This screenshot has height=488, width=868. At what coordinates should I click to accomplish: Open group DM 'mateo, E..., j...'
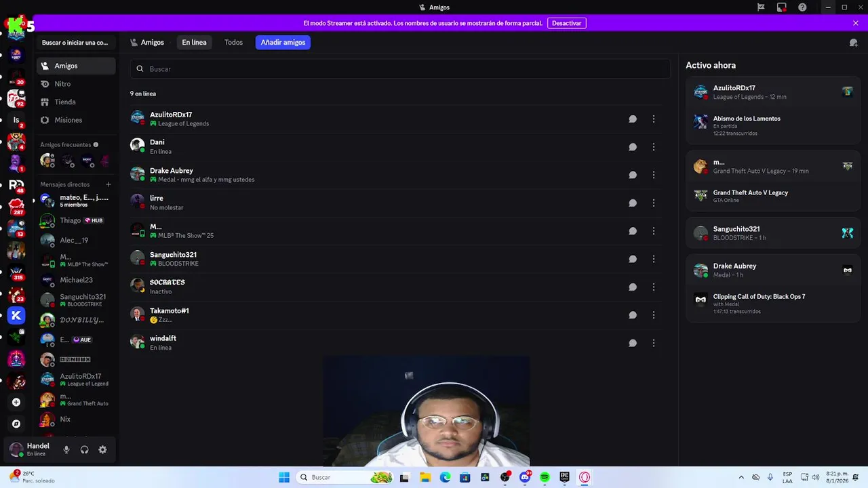tap(76, 201)
